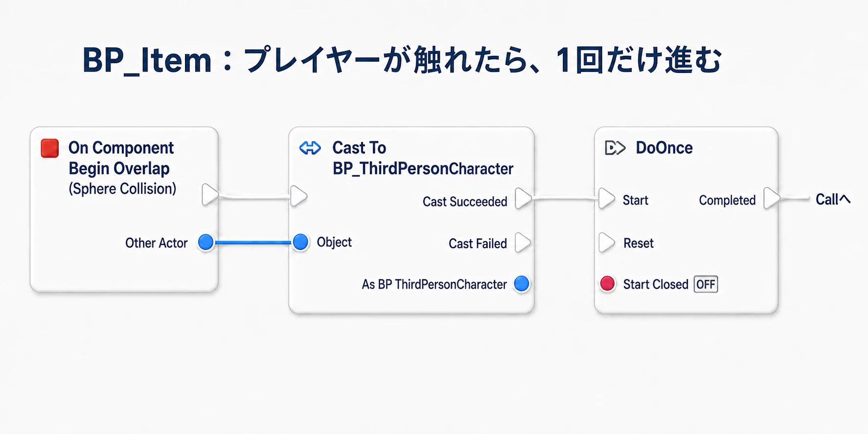Click the Completed label on DoOnce
Screen dimensions: 868x434
[727, 200]
